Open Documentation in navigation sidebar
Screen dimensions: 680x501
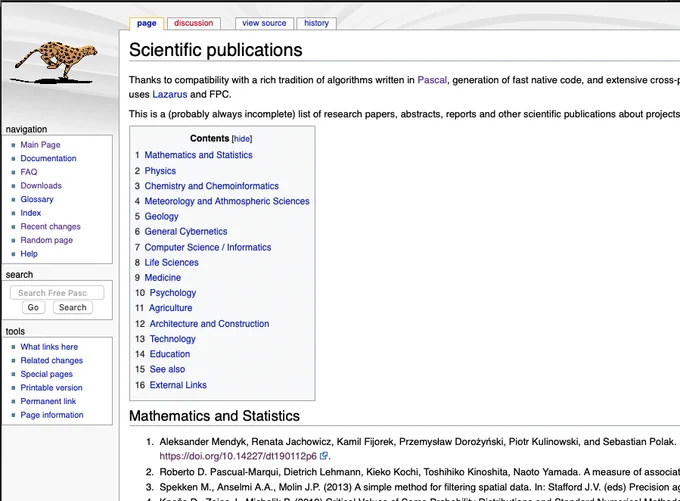[48, 158]
